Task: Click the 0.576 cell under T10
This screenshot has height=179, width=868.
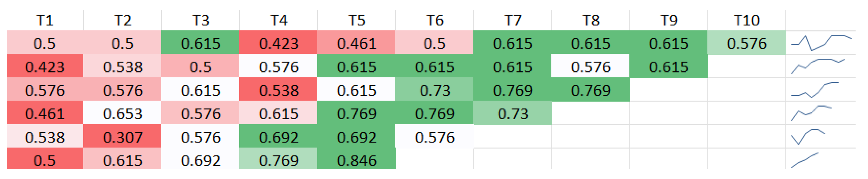Action: (x=746, y=43)
